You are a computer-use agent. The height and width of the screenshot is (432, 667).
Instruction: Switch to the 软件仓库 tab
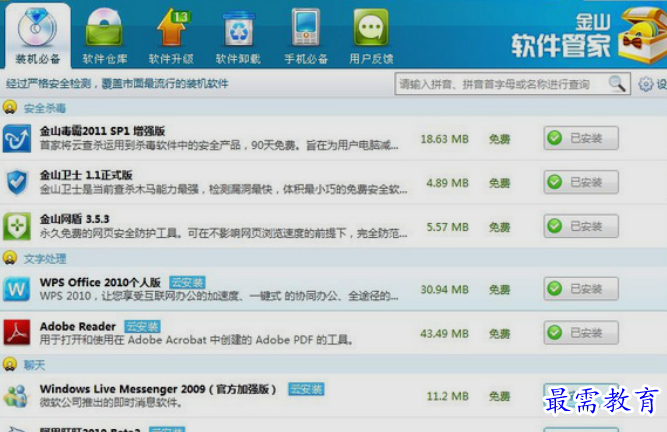105,36
